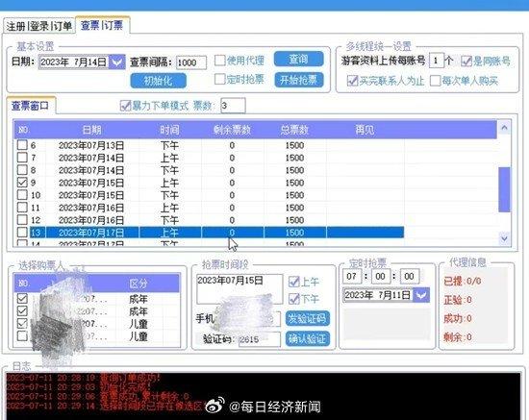This screenshot has width=529, height=420.
Task: Select the 查票窗口 tab
Action: pos(30,106)
